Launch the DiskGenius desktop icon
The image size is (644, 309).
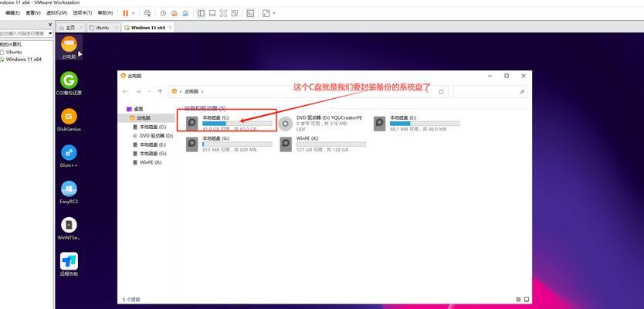tap(69, 120)
